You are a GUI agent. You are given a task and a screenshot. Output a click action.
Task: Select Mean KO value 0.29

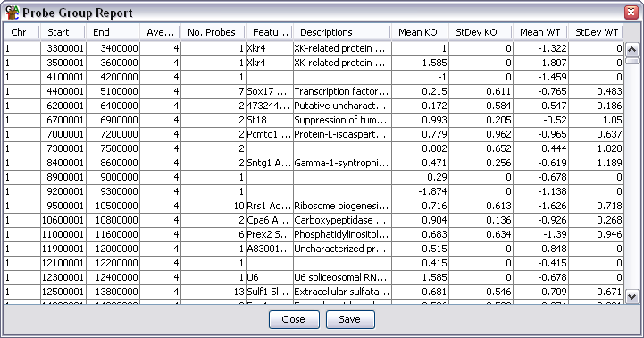click(420, 178)
